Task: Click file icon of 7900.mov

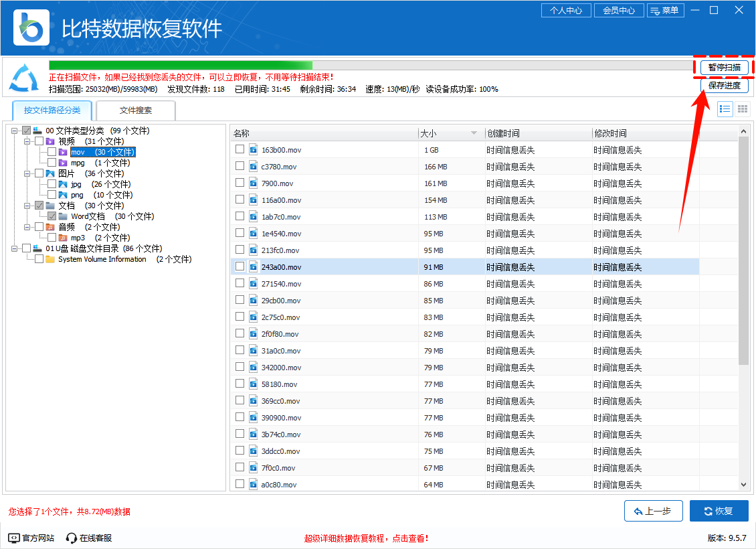Action: point(253,183)
